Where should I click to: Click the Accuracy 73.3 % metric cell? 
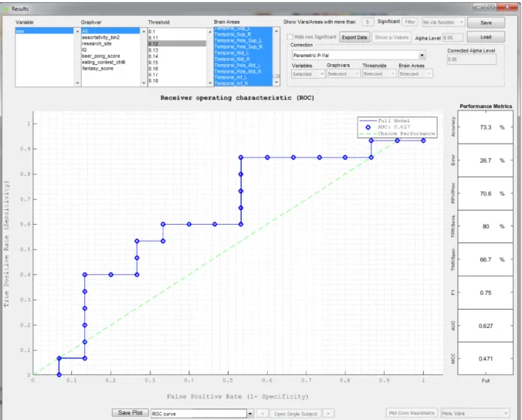pyautogui.click(x=486, y=127)
